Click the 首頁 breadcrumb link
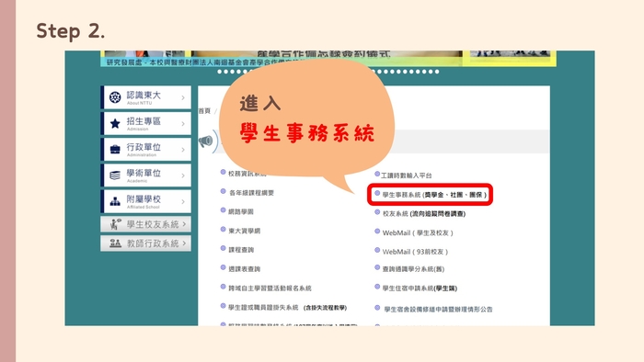Screen dimensions: 644x362 pyautogui.click(x=204, y=110)
